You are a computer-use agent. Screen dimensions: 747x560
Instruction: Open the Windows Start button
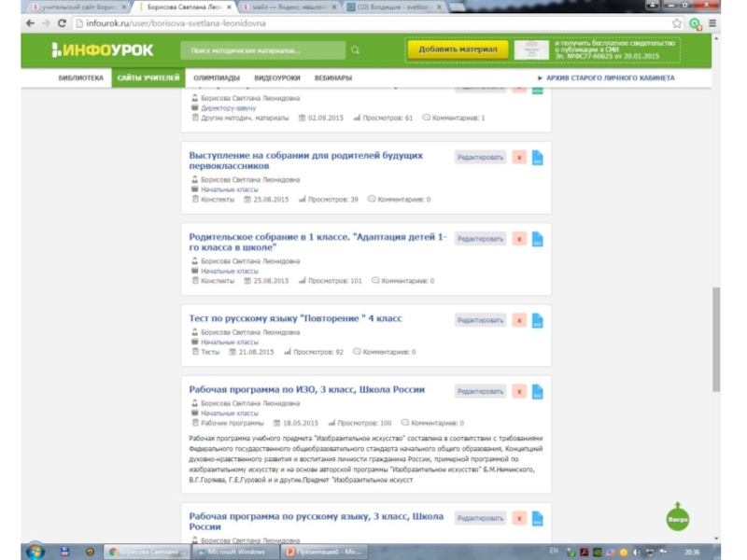35,552
